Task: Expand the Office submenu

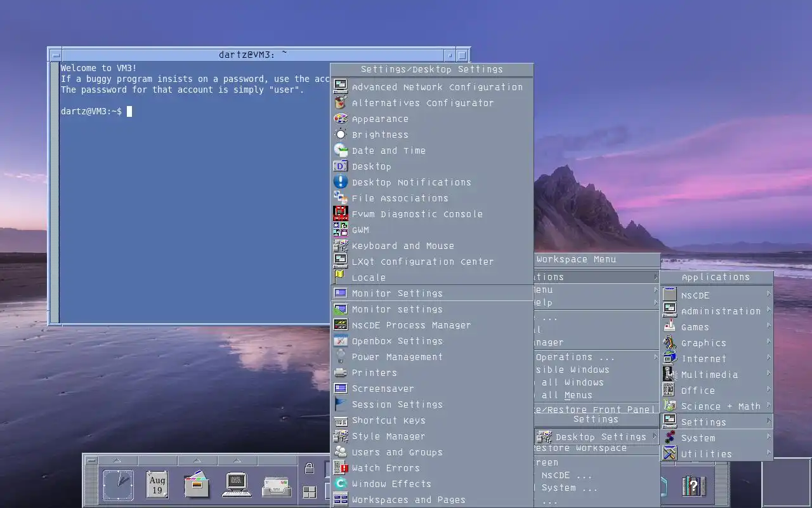Action: pos(717,391)
